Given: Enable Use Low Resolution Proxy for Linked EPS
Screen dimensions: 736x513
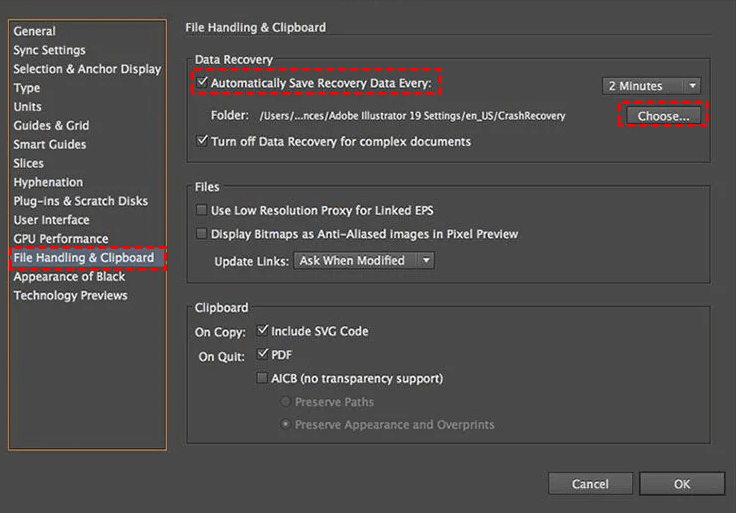Looking at the screenshot, I should tap(203, 211).
